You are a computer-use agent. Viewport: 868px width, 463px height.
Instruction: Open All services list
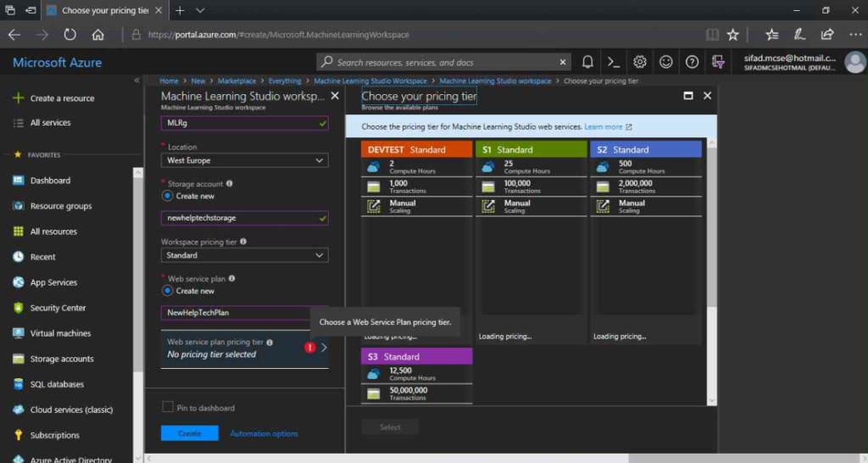pos(50,123)
